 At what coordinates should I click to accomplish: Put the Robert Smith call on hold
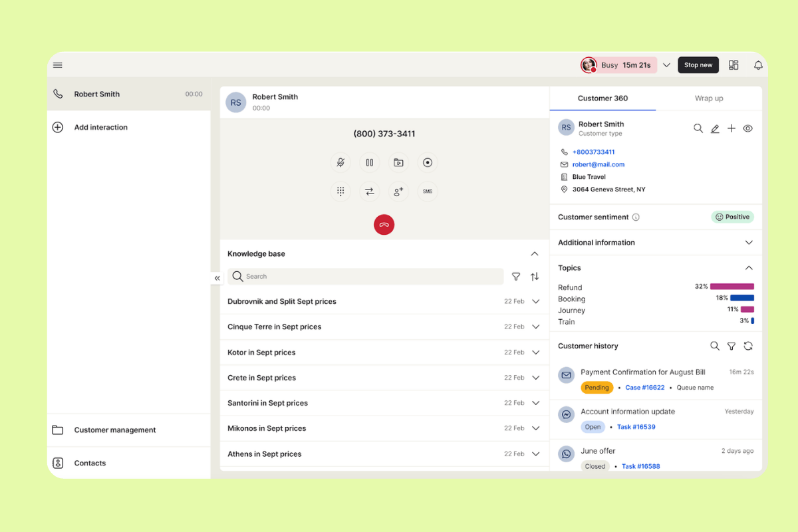click(369, 162)
